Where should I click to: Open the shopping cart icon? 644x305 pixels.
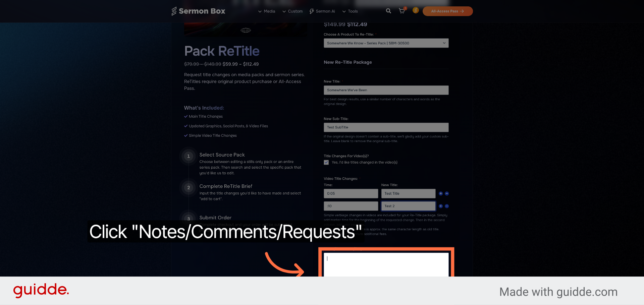[x=402, y=11]
